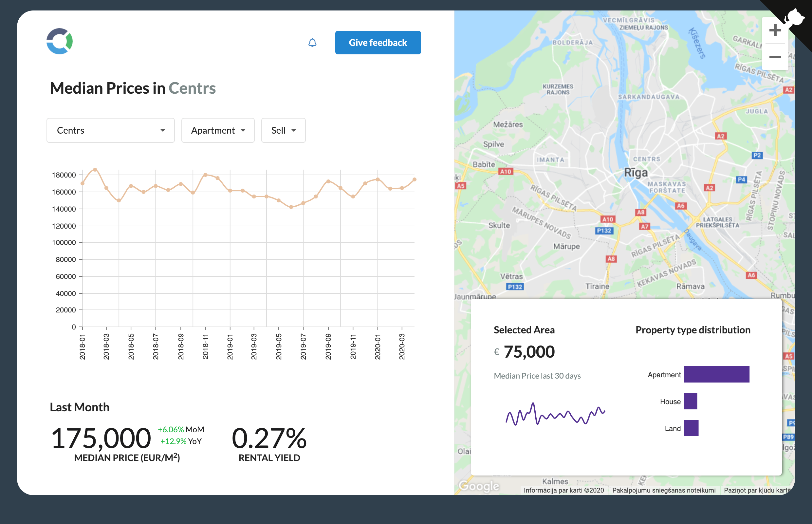Open the Centrs area dropdown

pos(111,130)
